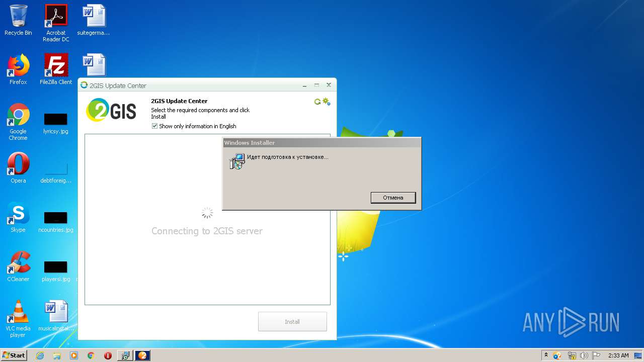Open the Start menu

[x=14, y=355]
